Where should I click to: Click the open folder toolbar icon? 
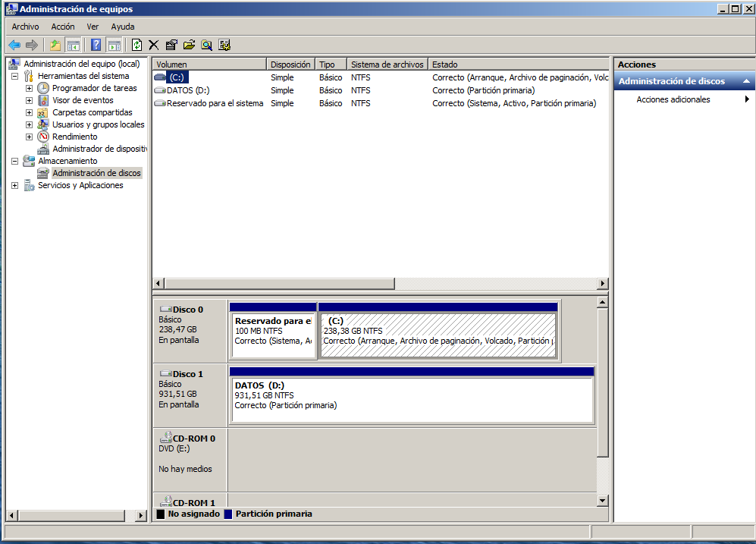pyautogui.click(x=189, y=46)
